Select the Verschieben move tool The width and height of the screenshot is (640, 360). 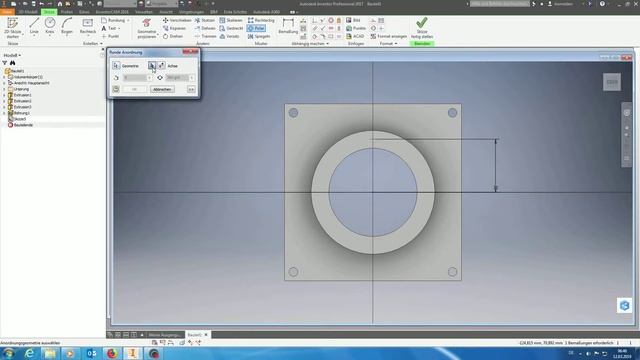point(177,20)
